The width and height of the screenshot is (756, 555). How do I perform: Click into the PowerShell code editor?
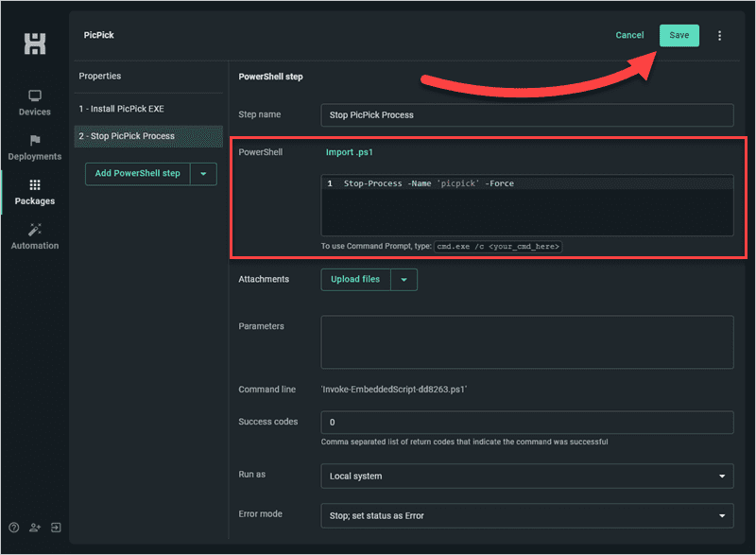click(527, 205)
